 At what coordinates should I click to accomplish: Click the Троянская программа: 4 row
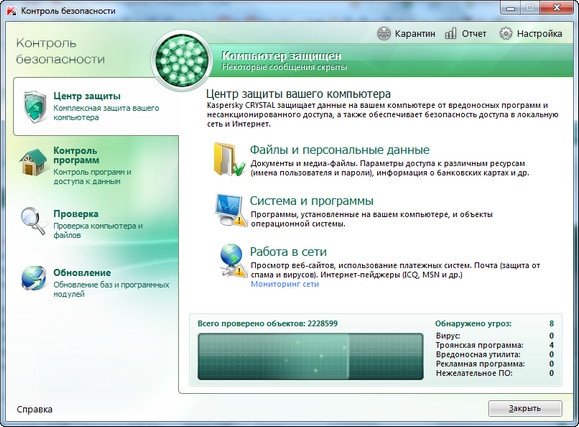494,345
